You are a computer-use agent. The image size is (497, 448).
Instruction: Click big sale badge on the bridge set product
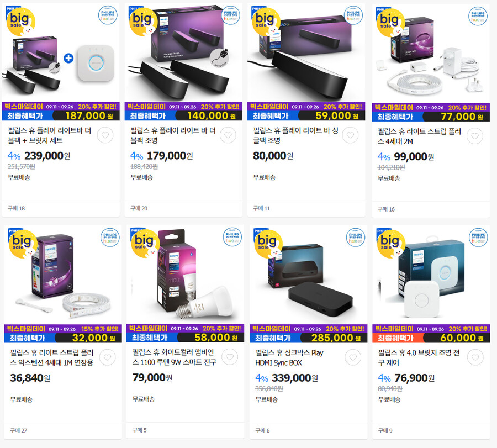[20, 20]
